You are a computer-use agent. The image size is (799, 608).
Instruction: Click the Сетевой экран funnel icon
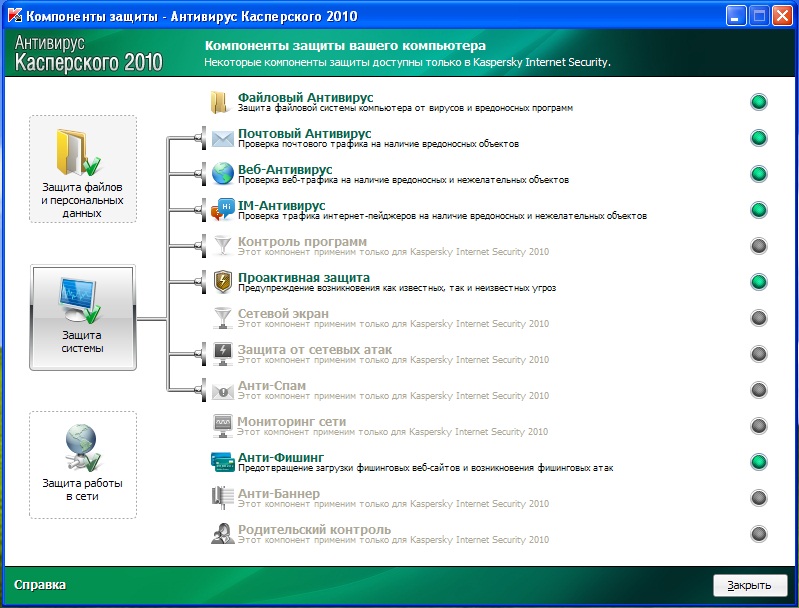click(223, 318)
